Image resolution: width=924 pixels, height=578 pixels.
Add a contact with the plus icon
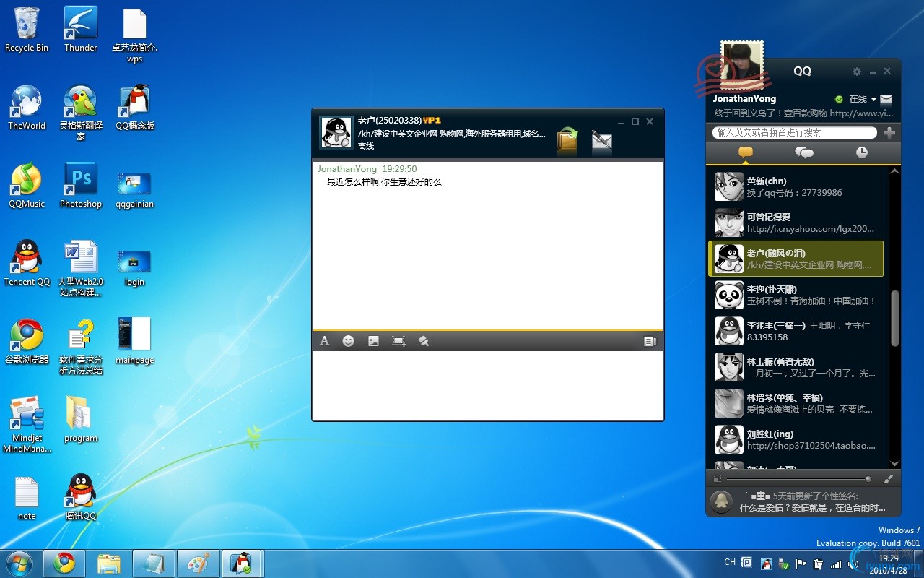coord(889,133)
